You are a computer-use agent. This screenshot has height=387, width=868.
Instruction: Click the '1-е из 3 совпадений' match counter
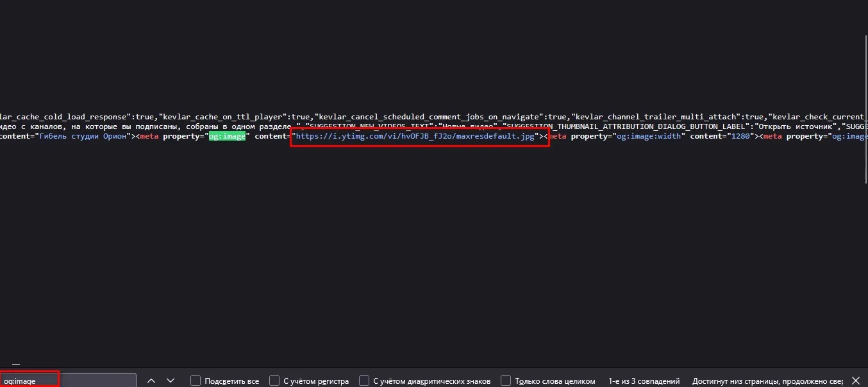(644, 381)
